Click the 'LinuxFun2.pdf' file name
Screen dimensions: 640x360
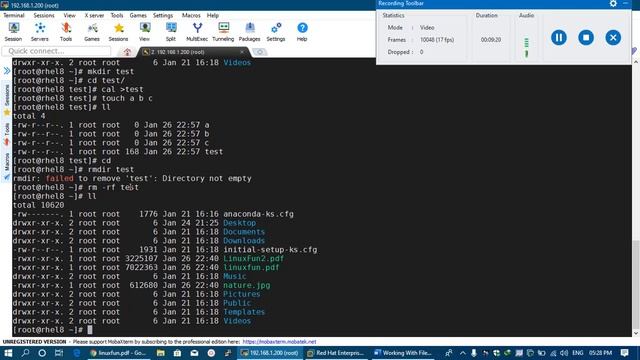253,258
